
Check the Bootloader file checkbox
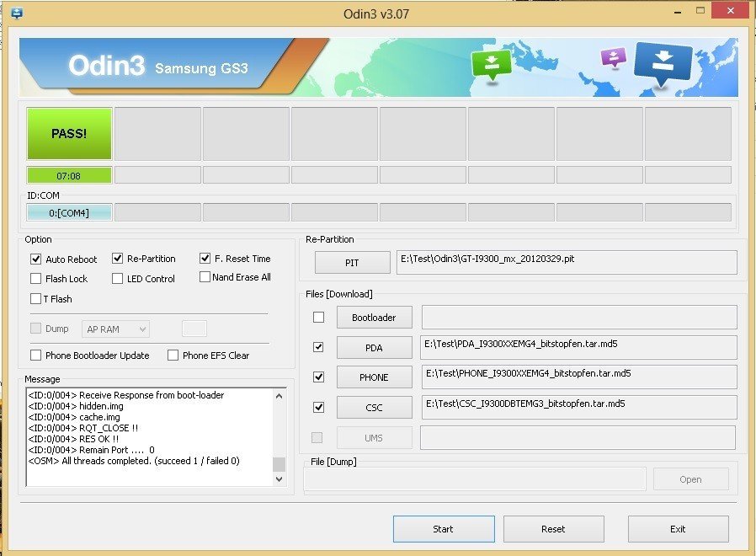pyautogui.click(x=318, y=317)
